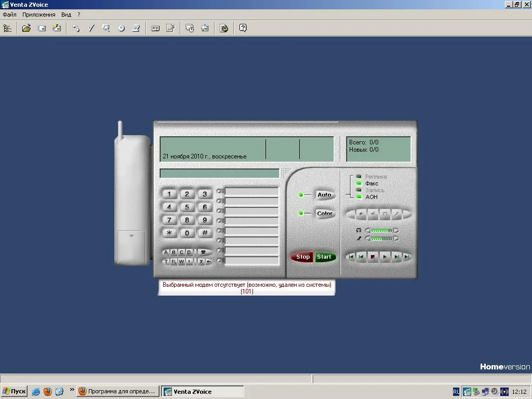Toggle the Auto answer button
Image resolution: width=532 pixels, height=399 pixels.
(324, 195)
